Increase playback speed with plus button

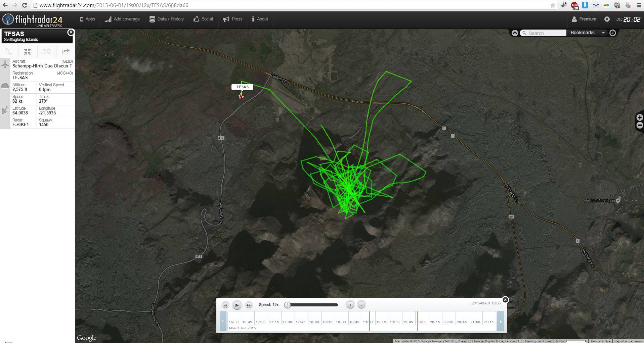pos(350,305)
